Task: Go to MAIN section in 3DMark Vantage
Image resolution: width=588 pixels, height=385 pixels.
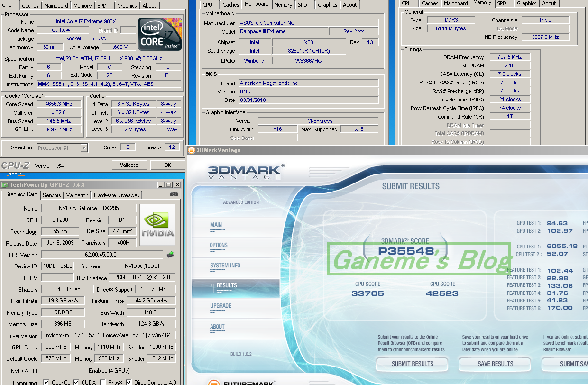Action: click(216, 225)
